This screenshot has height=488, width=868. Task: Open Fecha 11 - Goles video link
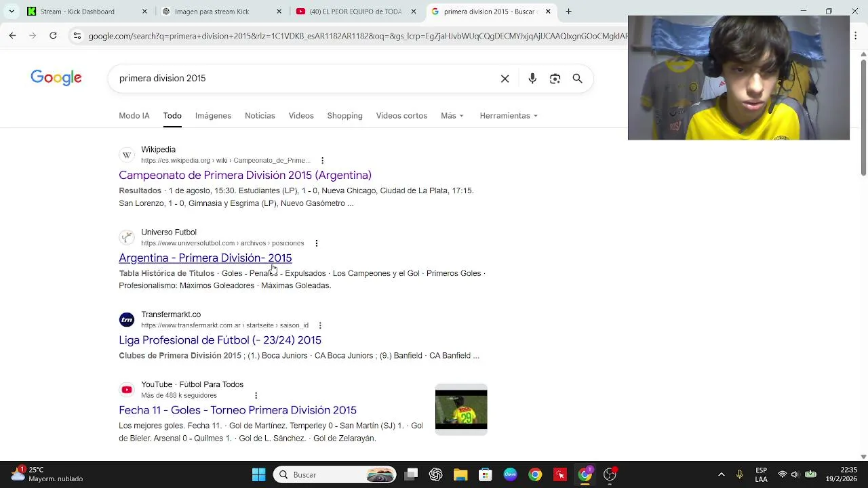[x=237, y=410]
